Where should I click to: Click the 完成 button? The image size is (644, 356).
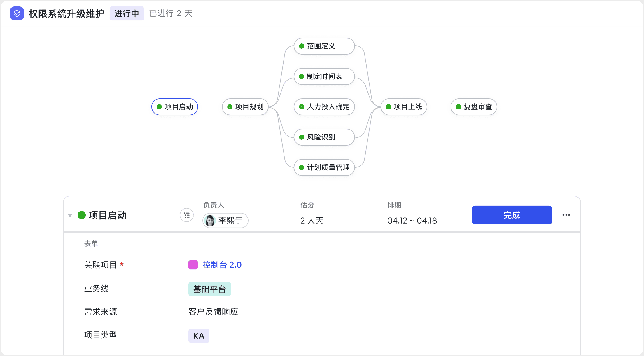[x=512, y=215]
